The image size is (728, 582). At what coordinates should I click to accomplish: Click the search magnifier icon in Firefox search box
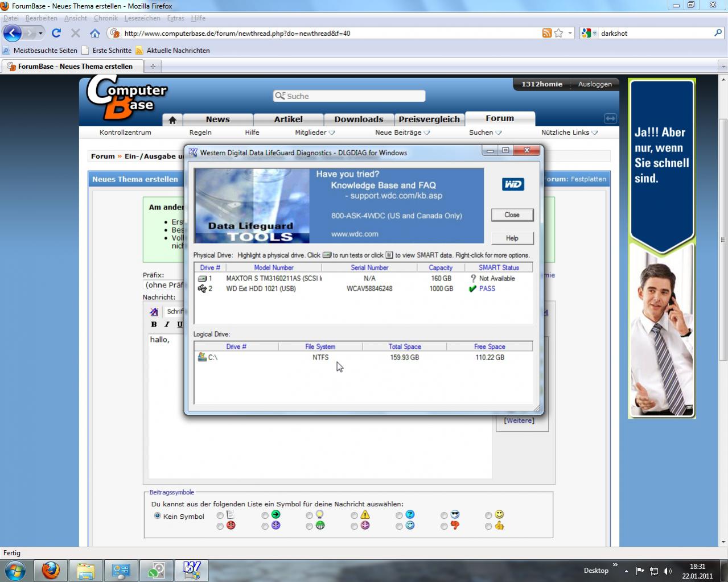(718, 33)
